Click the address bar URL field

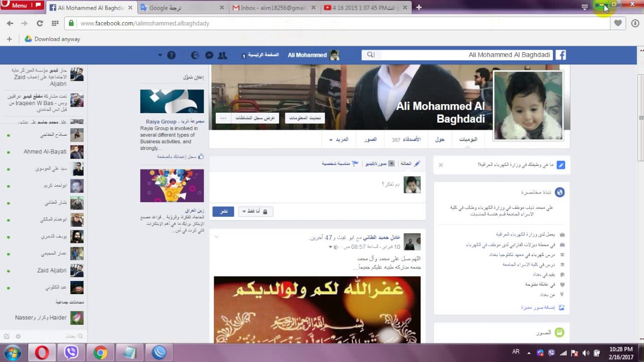click(337, 23)
